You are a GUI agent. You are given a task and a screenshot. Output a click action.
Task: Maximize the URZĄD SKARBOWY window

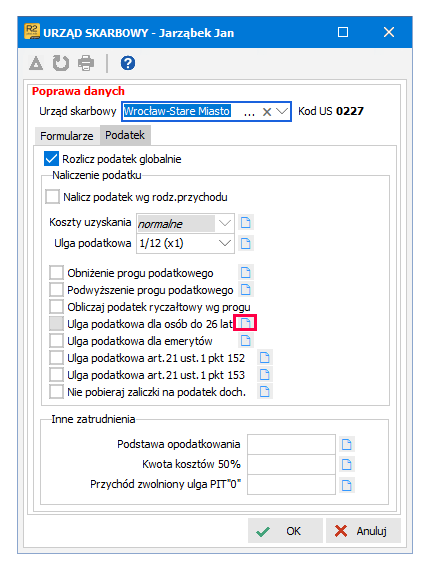(343, 32)
